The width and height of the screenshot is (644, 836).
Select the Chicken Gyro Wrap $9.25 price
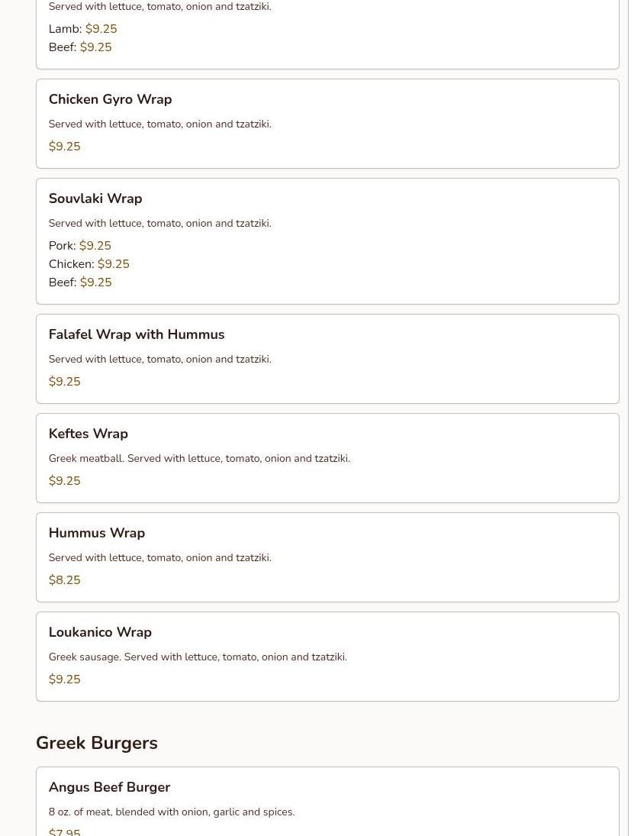click(64, 147)
